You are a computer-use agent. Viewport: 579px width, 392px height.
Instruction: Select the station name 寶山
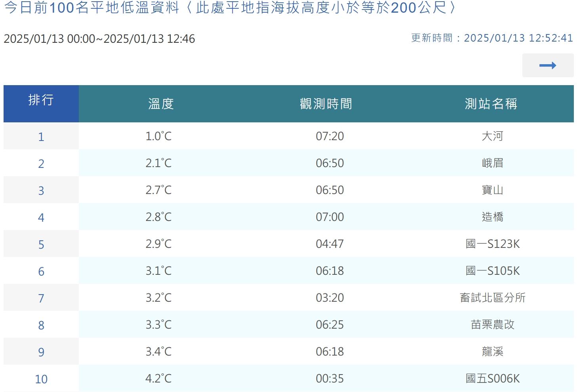point(492,190)
